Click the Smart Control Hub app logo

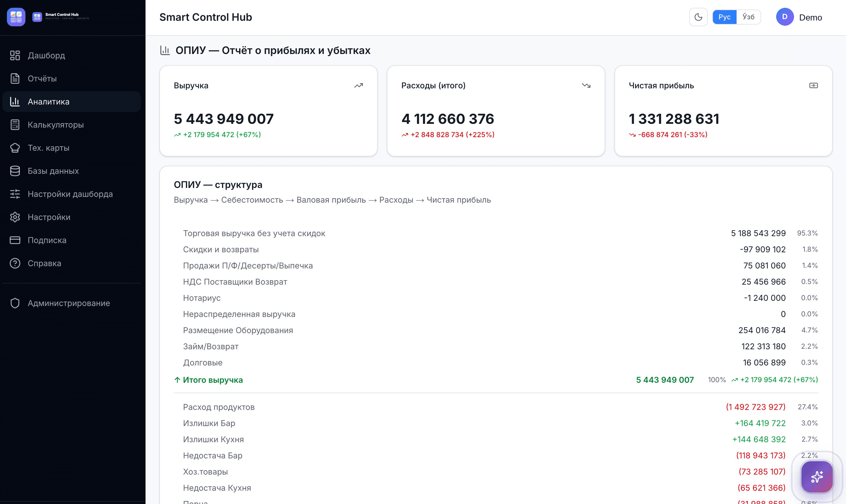[16, 17]
